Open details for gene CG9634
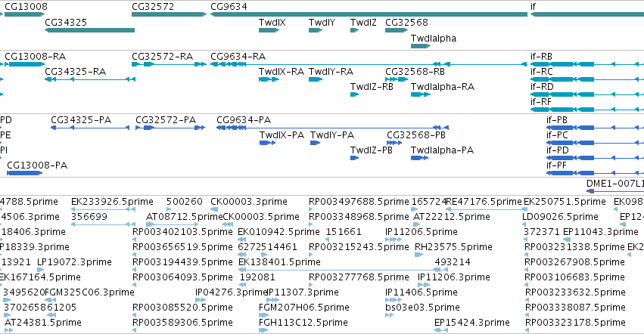This screenshot has height=334, width=644. pyautogui.click(x=369, y=14)
